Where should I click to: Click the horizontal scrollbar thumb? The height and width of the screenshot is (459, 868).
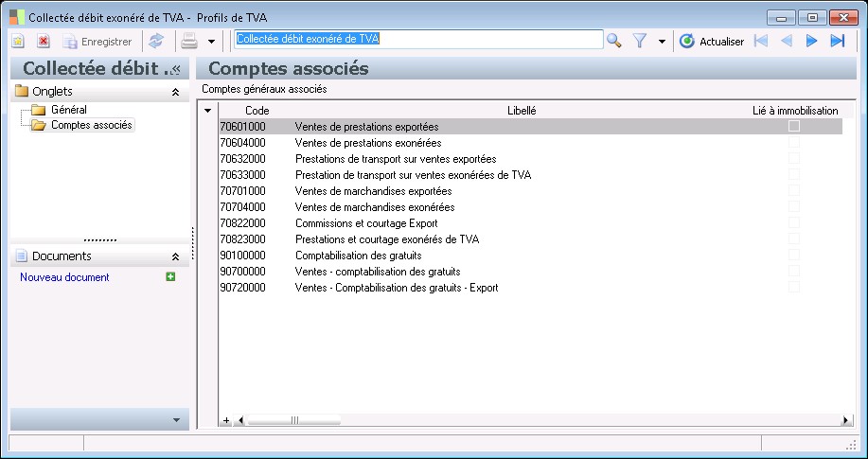click(x=294, y=421)
